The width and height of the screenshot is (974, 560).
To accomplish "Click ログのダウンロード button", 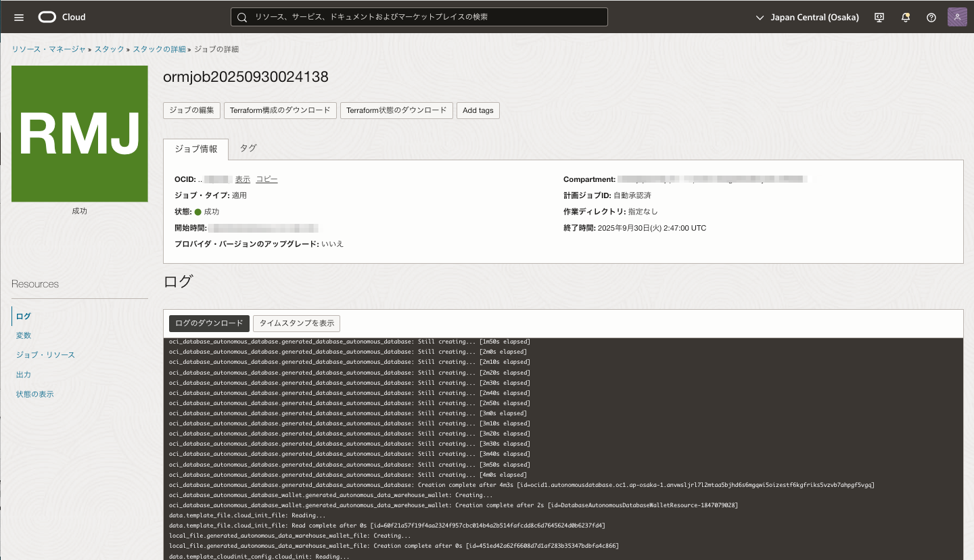I will pos(209,323).
